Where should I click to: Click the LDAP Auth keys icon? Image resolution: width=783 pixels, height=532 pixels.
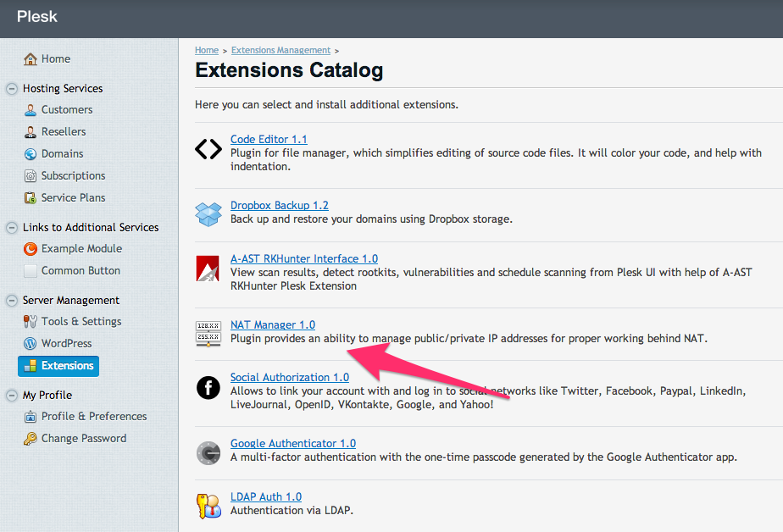[x=208, y=506]
